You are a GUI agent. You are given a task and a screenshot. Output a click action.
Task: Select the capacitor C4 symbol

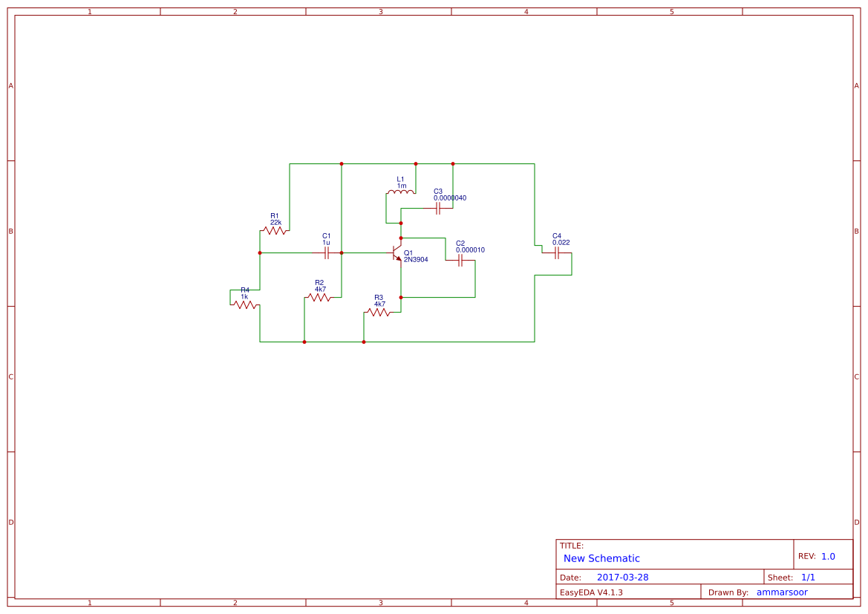[556, 252]
